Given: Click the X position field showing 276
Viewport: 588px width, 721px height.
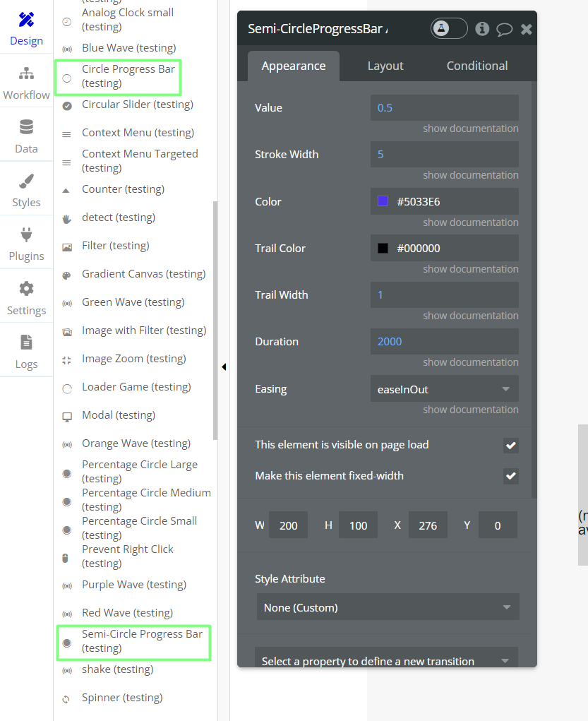Looking at the screenshot, I should coord(428,525).
